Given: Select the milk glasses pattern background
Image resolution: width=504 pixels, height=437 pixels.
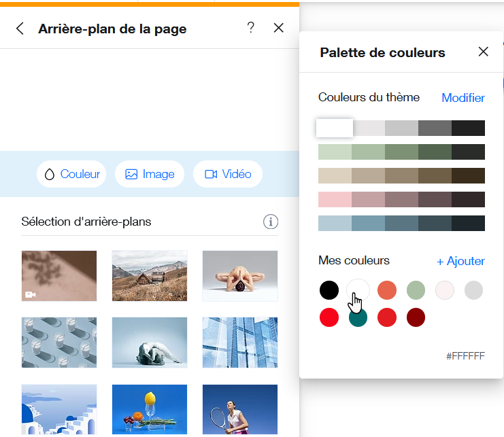Looking at the screenshot, I should [59, 343].
